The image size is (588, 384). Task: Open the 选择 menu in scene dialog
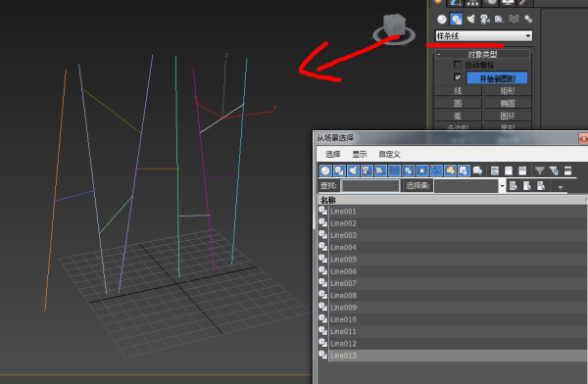point(333,154)
